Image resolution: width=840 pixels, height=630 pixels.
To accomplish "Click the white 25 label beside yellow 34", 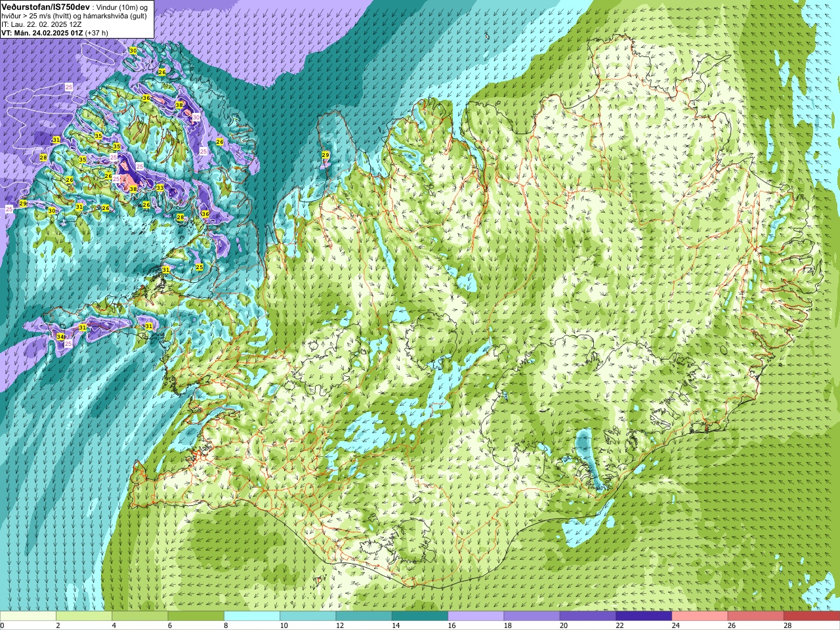I will click(68, 343).
